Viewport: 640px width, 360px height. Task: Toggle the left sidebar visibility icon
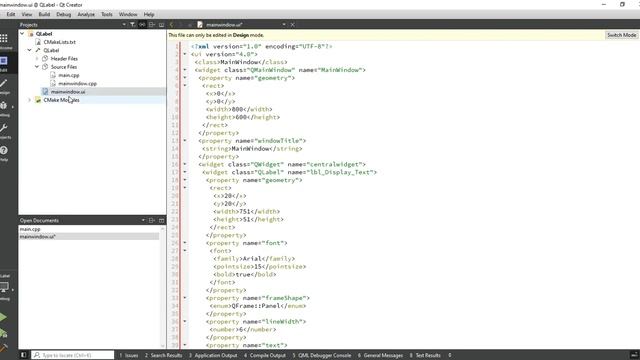(24, 355)
